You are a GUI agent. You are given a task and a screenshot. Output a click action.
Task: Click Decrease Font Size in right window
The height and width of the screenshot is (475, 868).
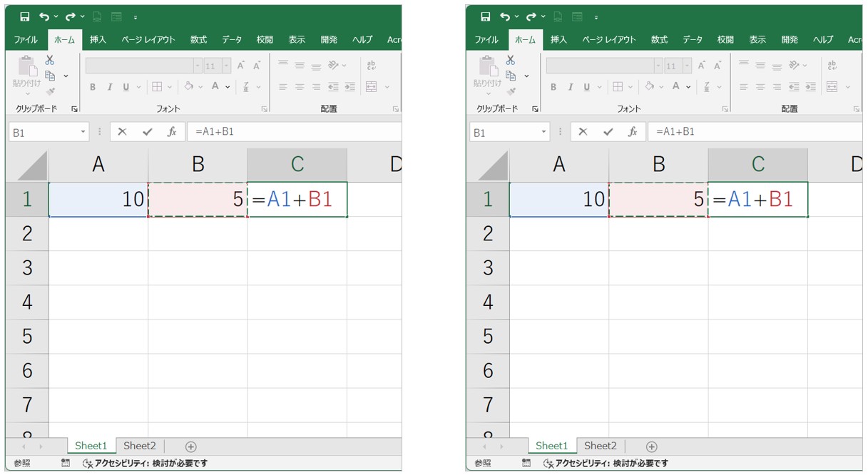point(718,66)
